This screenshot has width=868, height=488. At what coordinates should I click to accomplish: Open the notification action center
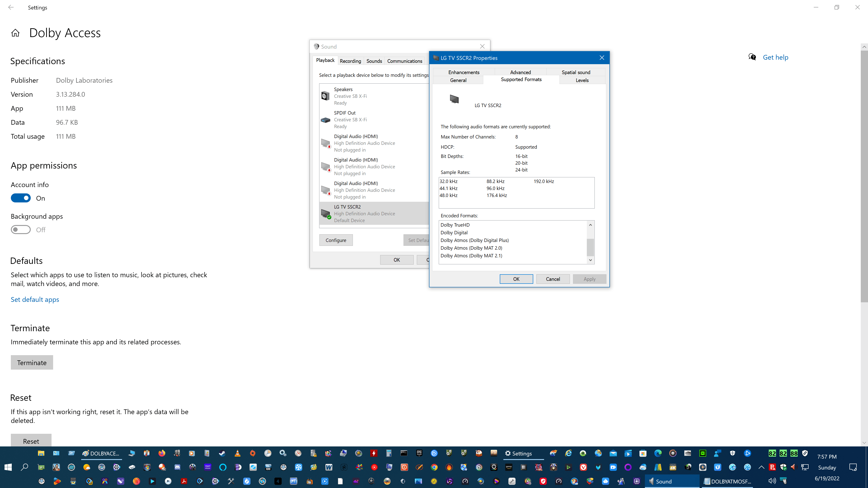[853, 467]
